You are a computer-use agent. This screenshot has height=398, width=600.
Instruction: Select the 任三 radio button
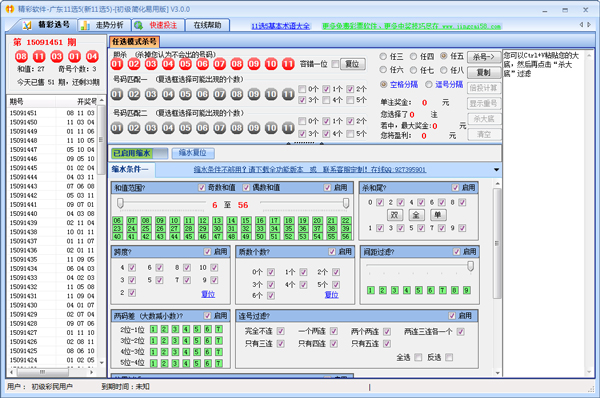(383, 57)
